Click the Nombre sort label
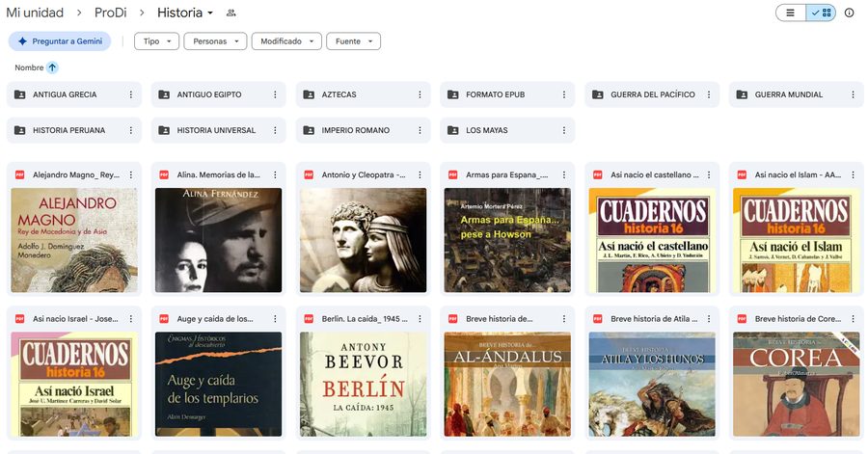Image resolution: width=868 pixels, height=454 pixels. click(29, 67)
